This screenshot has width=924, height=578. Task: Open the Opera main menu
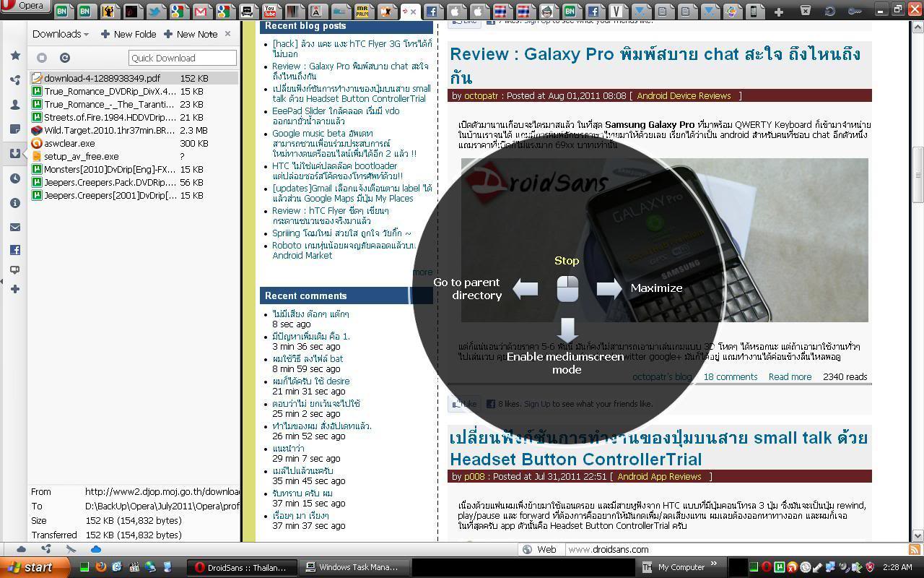(25, 6)
